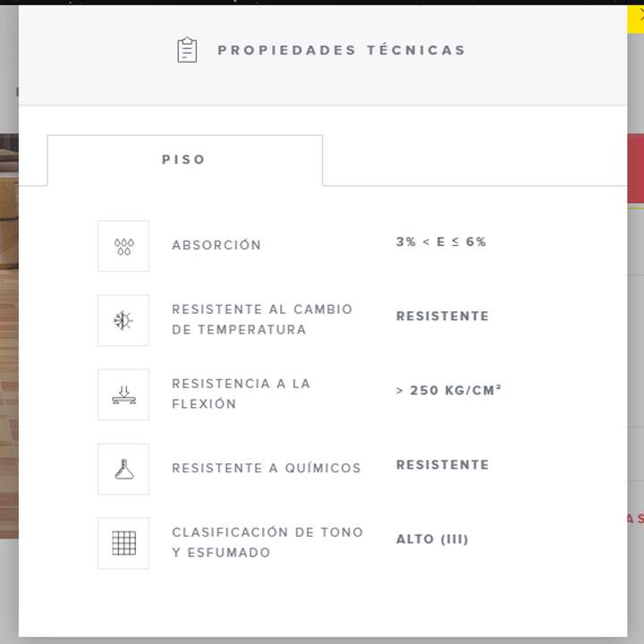644x644 pixels.
Task: Click the red button behind the modal
Action: (636, 168)
